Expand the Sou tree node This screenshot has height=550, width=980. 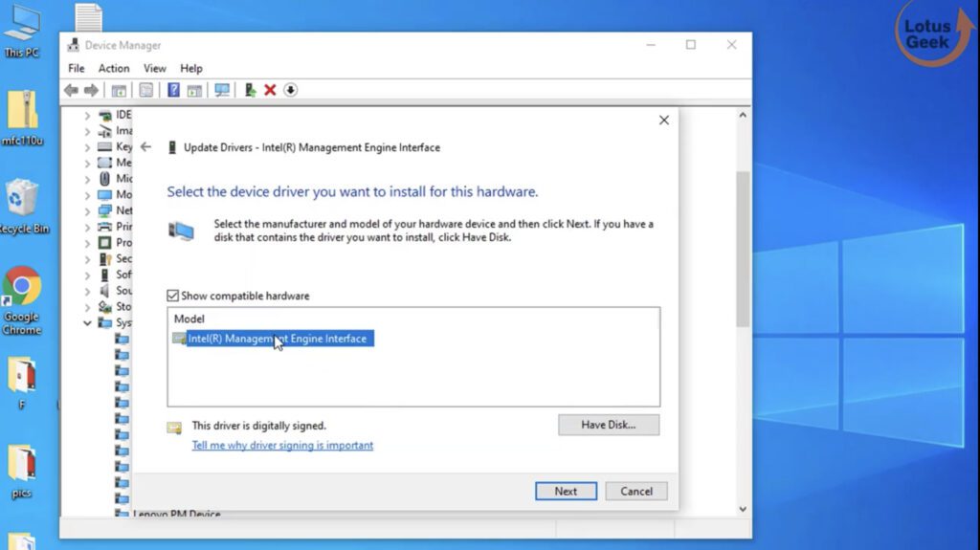click(87, 291)
